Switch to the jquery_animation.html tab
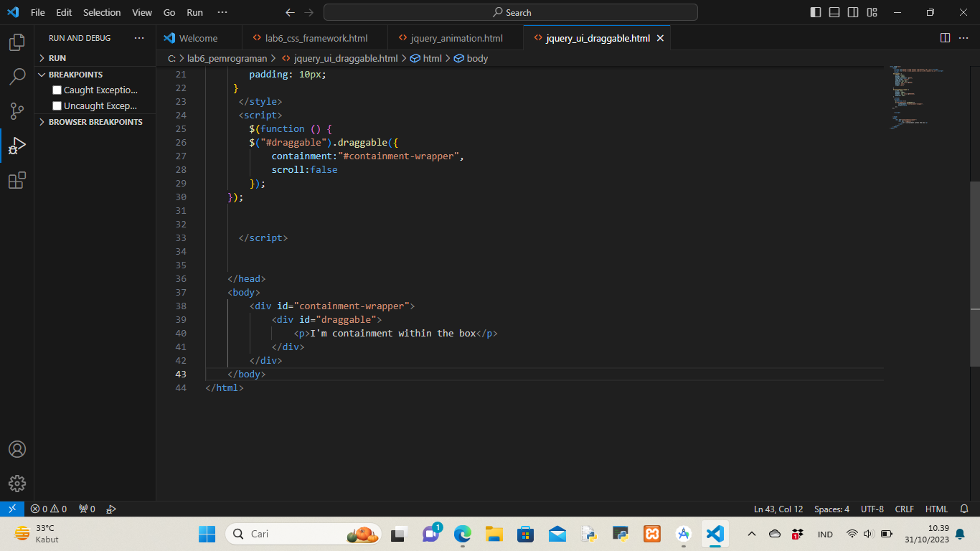The image size is (980, 551). pyautogui.click(x=455, y=37)
